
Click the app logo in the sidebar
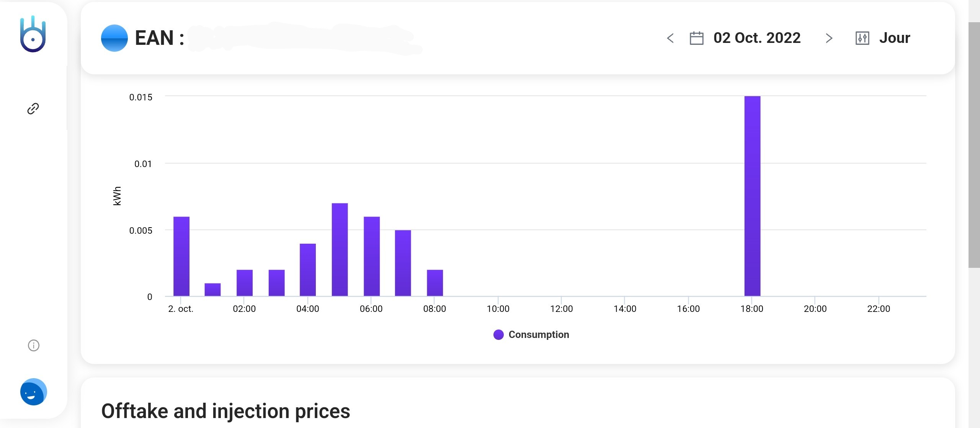(33, 34)
